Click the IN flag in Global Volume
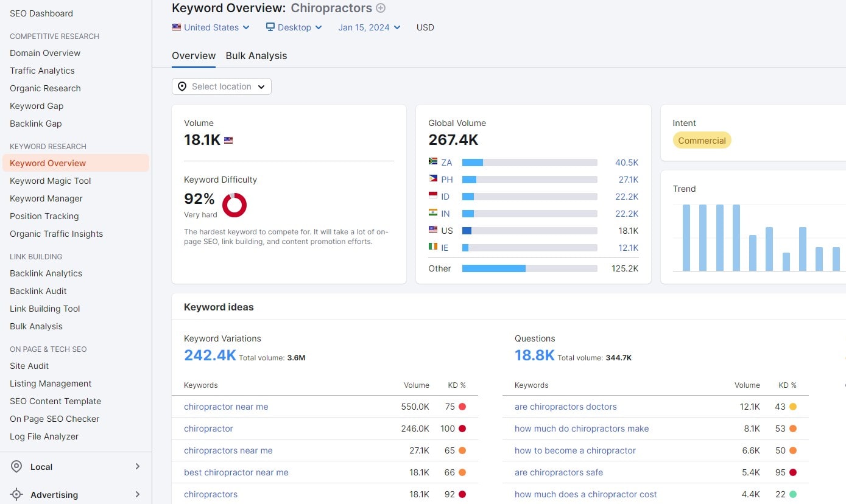Viewport: 846px width, 504px height. (433, 213)
